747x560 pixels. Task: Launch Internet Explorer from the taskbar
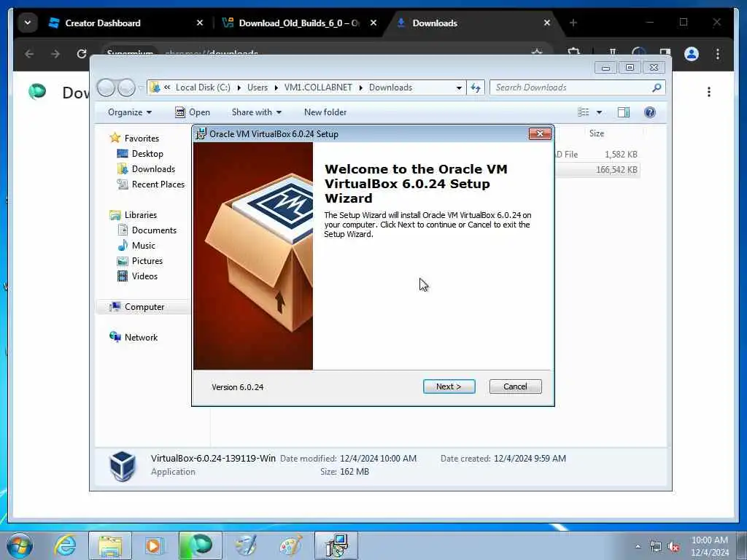(x=65, y=545)
